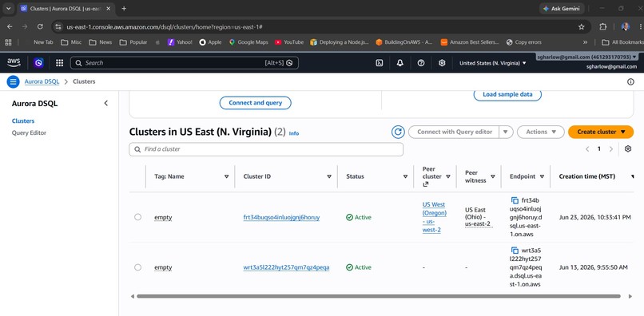Open cluster link wrt3a5l222hyt257qm7qz4peqa
The width and height of the screenshot is (644, 316).
(x=286, y=267)
